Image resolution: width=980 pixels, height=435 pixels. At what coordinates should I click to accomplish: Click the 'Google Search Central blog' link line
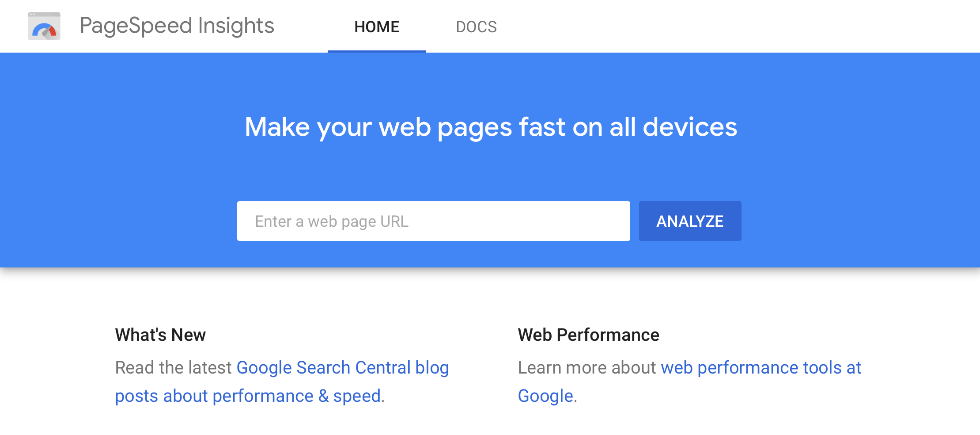coord(343,368)
